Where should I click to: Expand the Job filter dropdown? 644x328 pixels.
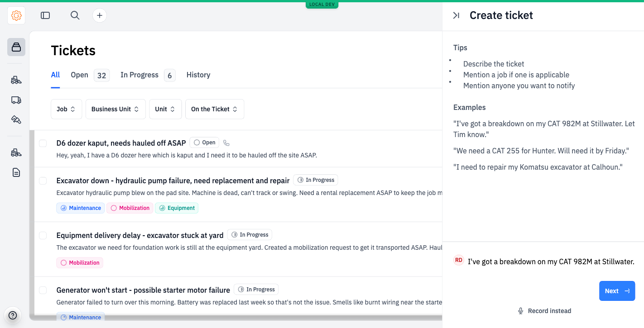[x=67, y=109]
